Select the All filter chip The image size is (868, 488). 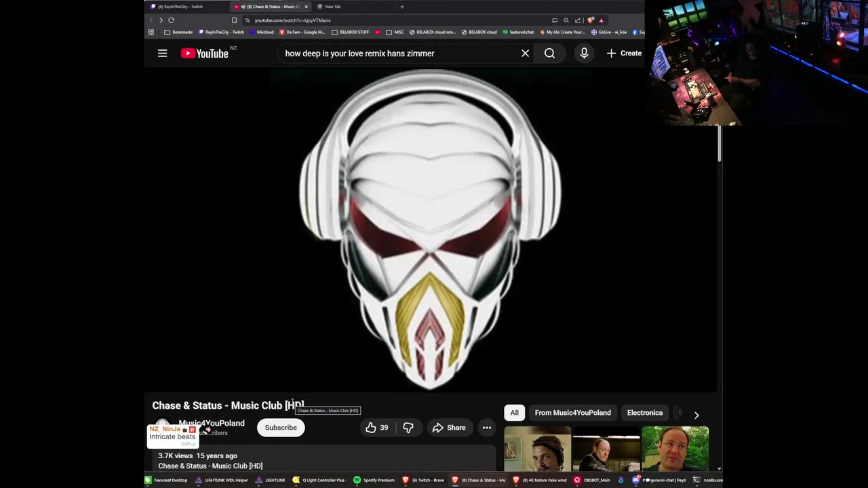[514, 413]
